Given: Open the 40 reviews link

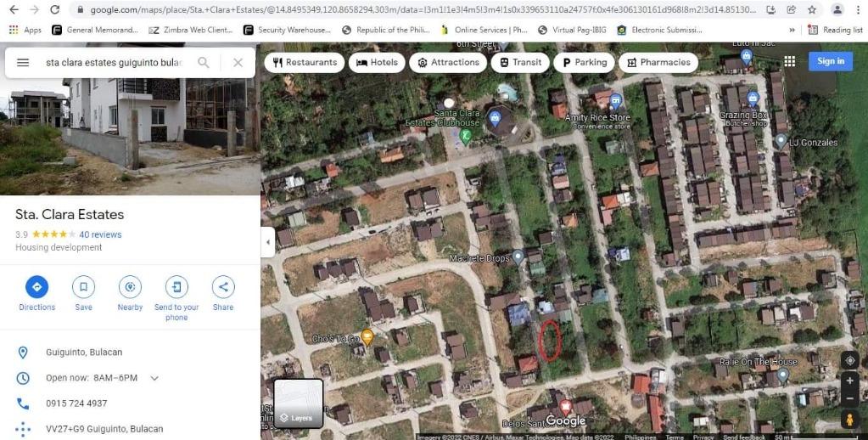Looking at the screenshot, I should click(x=100, y=234).
